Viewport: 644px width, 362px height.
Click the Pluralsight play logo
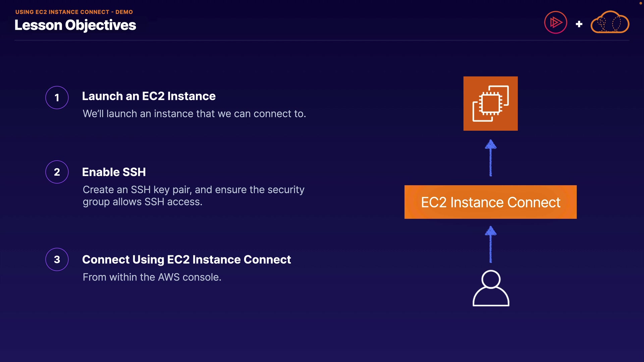point(555,22)
